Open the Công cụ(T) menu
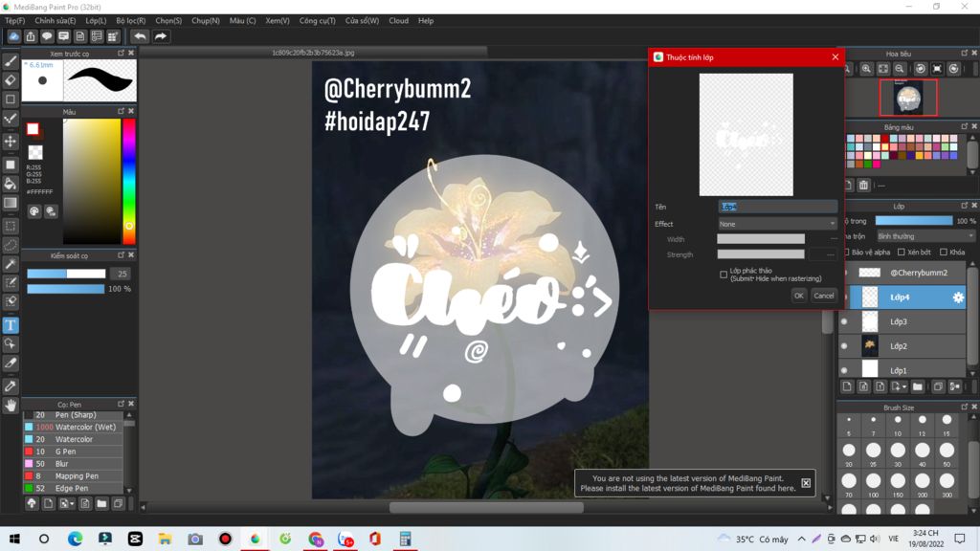Screen dimensions: 980x551 click(318, 21)
